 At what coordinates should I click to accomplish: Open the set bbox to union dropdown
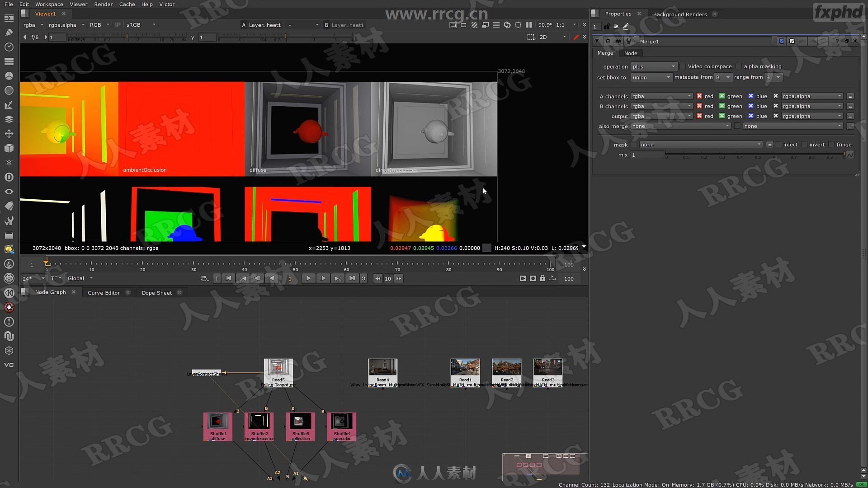tap(650, 77)
